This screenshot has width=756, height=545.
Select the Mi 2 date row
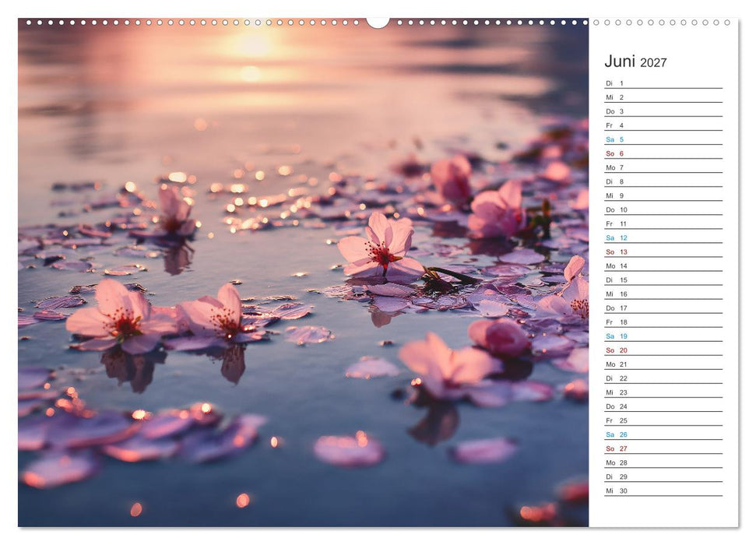click(x=663, y=97)
